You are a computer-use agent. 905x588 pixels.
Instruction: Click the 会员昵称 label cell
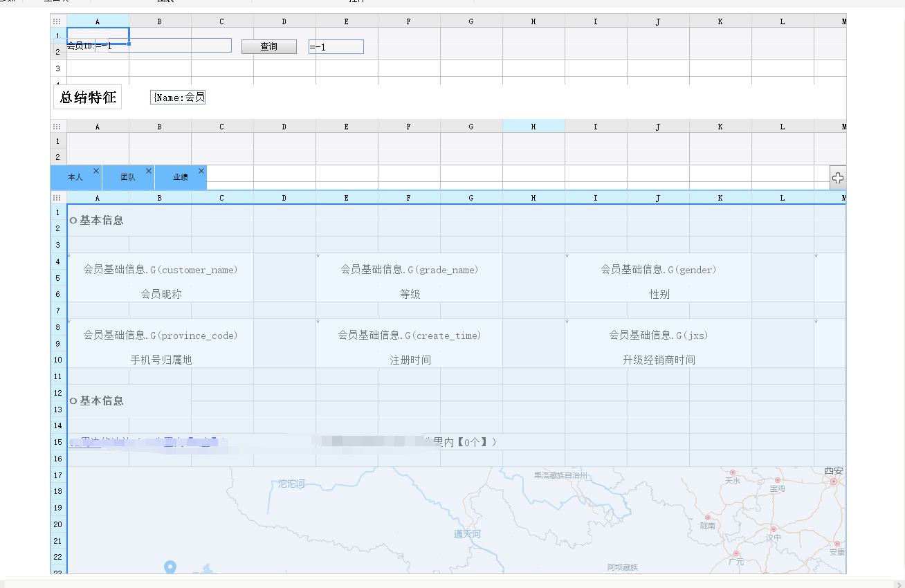161,294
